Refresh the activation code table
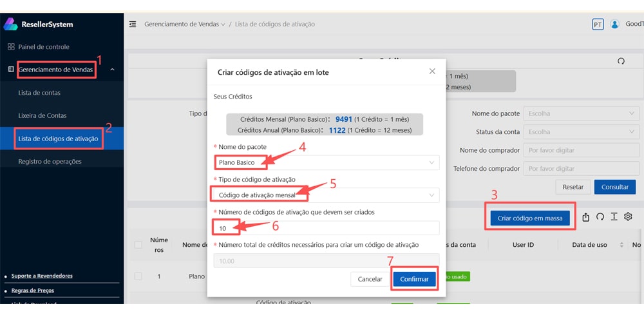This screenshot has width=644, height=317. pos(600,217)
